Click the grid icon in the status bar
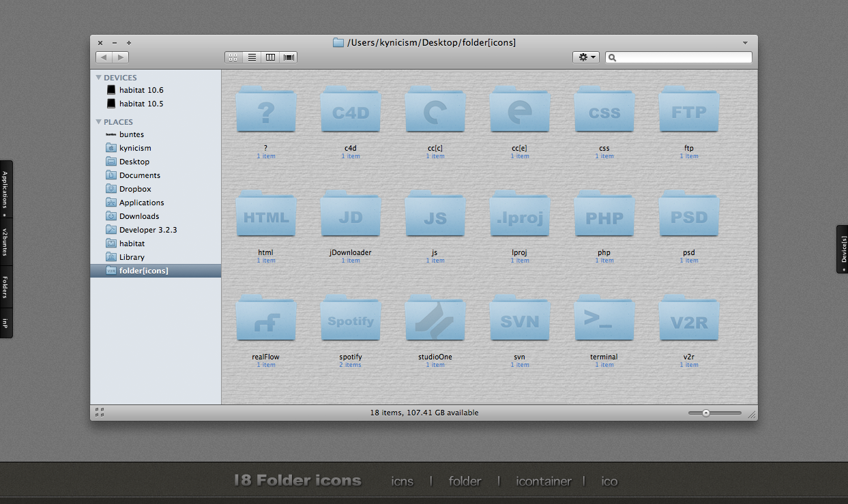 (x=100, y=412)
